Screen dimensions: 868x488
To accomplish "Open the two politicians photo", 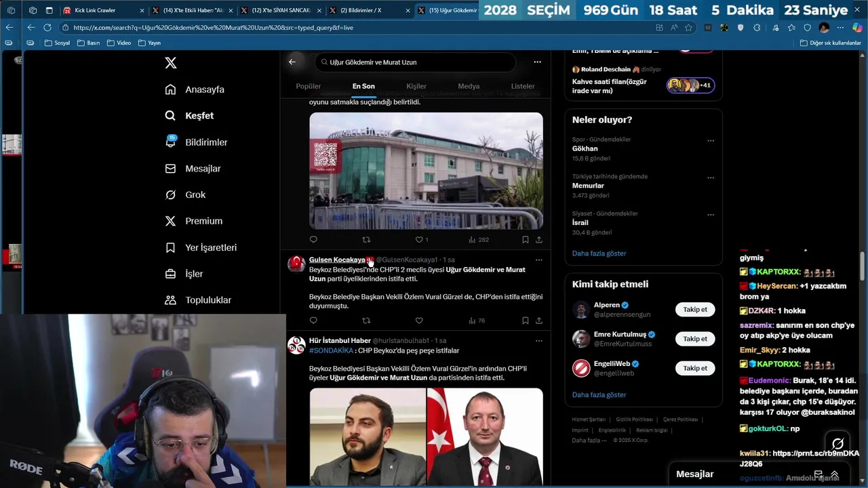I will click(x=426, y=437).
